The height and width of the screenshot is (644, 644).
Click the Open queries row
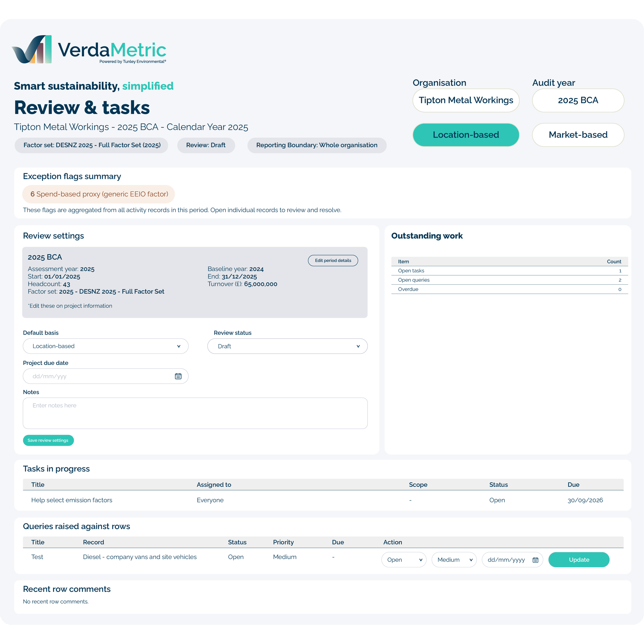509,280
